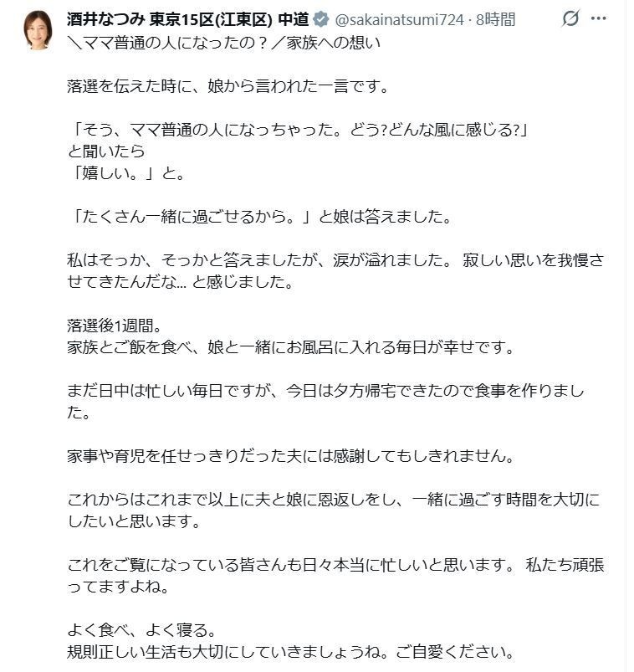This screenshot has width=634, height=672.
Task: Open the three-dot more options menu
Action: click(x=598, y=18)
